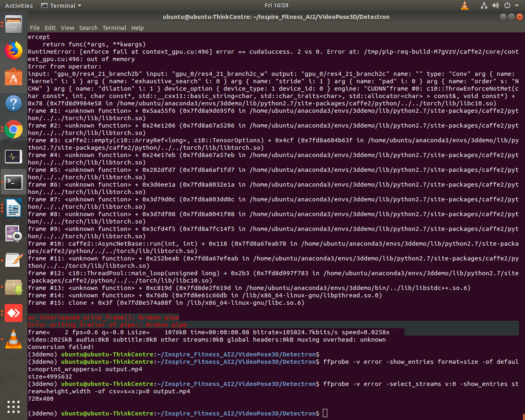The image size is (525, 420).
Task: Open the File menu
Action: 35,28
